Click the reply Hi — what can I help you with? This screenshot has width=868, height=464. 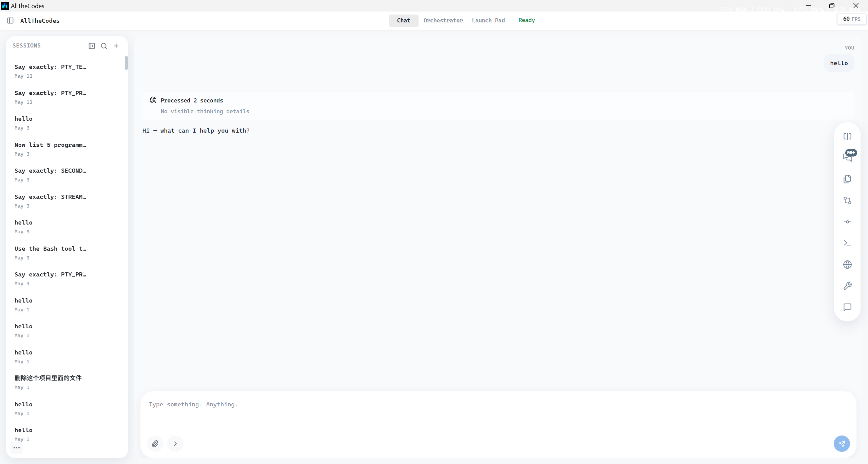[196, 131]
